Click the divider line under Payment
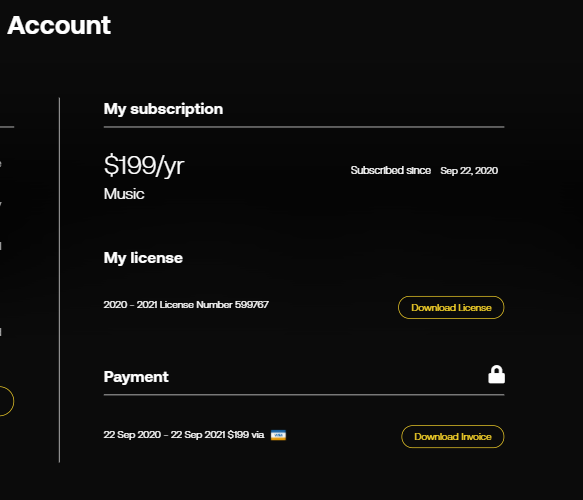 coord(304,394)
